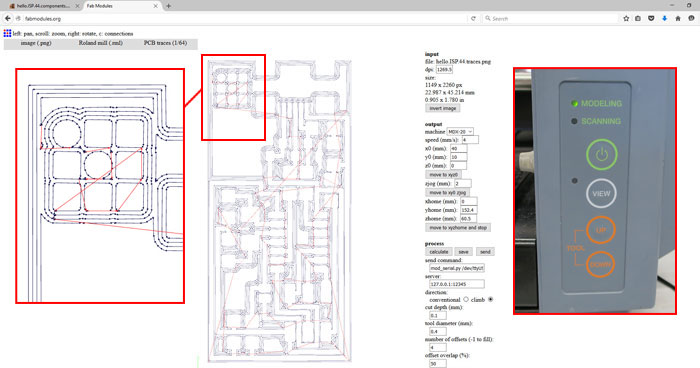700x368 pixels.
Task: Reload the page with the refresh icon
Action: (473, 18)
